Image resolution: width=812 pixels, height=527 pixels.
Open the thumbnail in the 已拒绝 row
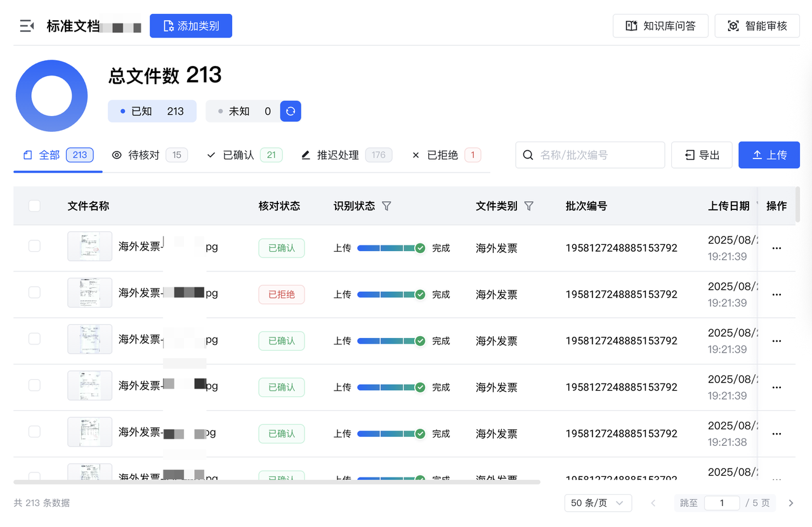89,292
